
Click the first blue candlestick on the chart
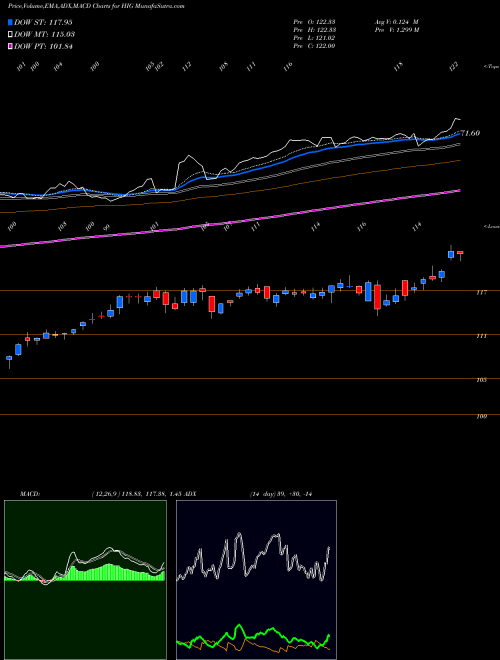click(9, 358)
